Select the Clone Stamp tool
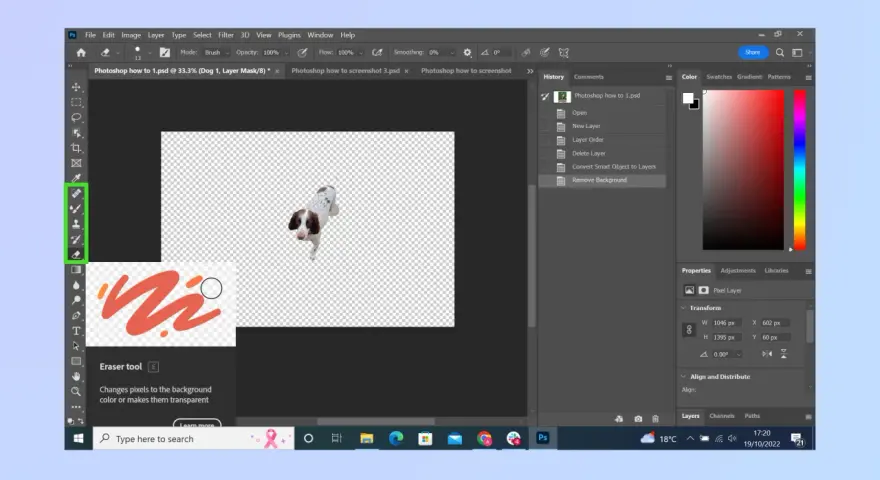Viewport: 880px width, 480px height. tap(76, 224)
